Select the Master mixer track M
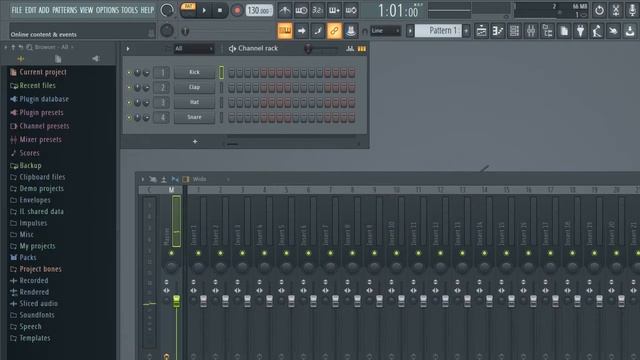The width and height of the screenshot is (640, 360). click(171, 190)
